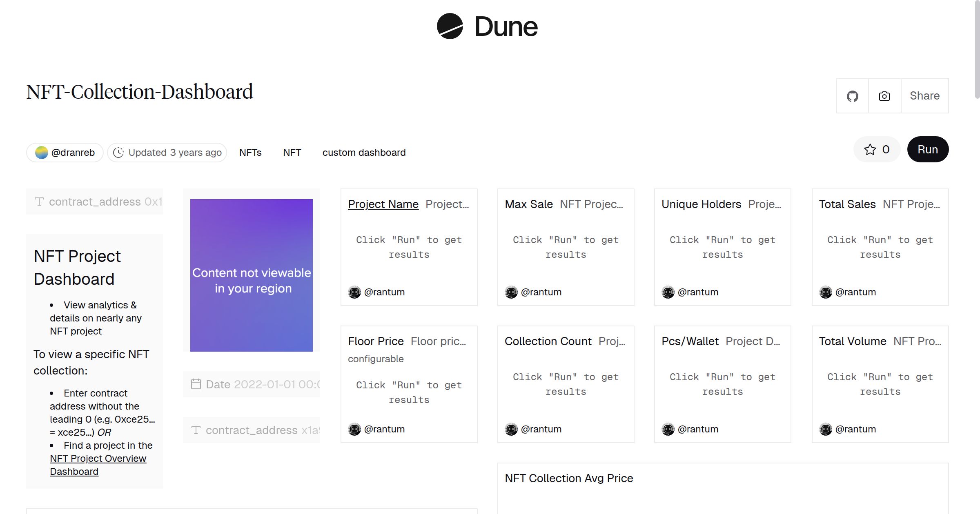Click the T icon in the top contract_address field
Image resolution: width=980 pixels, height=514 pixels.
(x=39, y=201)
